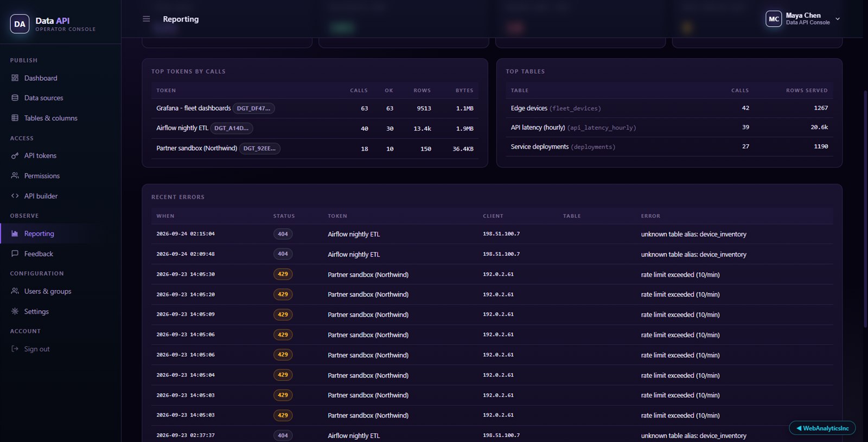The image size is (868, 442).
Task: Expand the Maya Chen account dropdown
Action: click(x=838, y=19)
